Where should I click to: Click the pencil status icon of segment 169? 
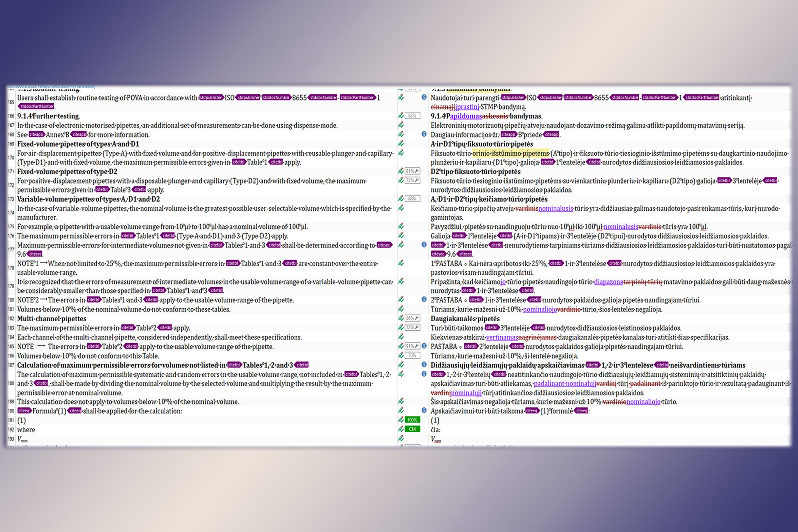(401, 143)
